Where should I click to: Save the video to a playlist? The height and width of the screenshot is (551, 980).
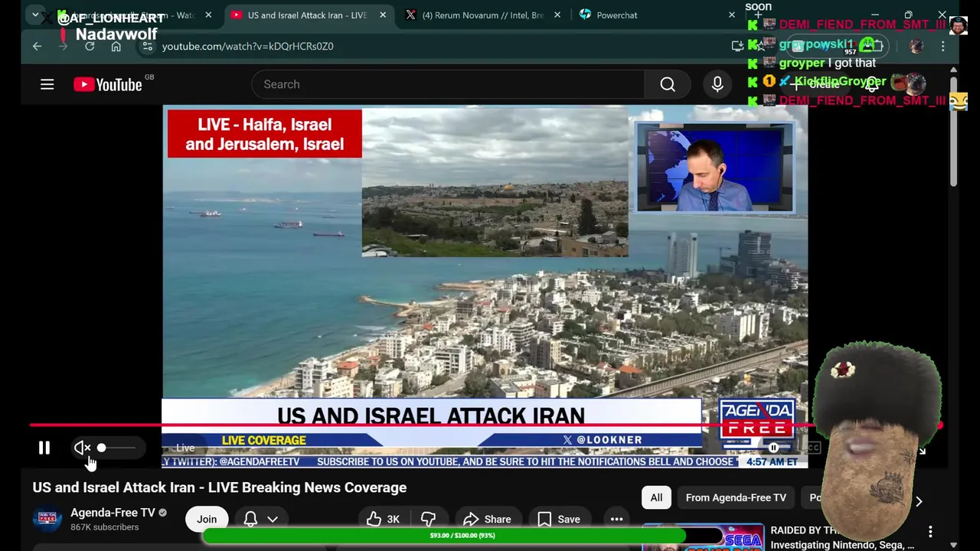pyautogui.click(x=559, y=519)
